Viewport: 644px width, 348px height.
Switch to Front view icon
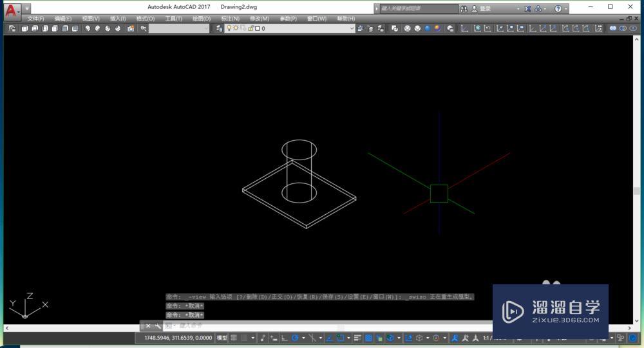tap(65, 28)
